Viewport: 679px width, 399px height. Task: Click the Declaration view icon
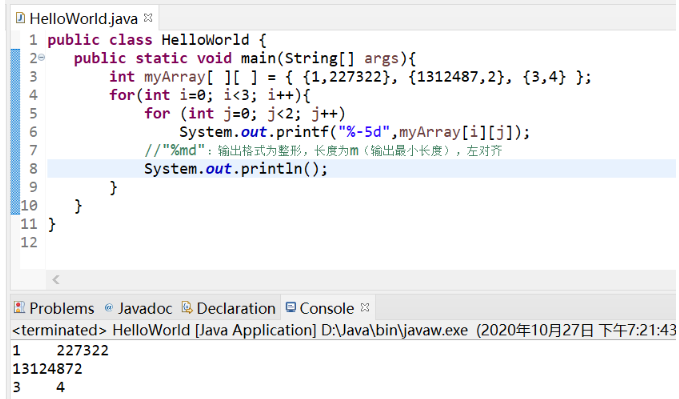[187, 308]
